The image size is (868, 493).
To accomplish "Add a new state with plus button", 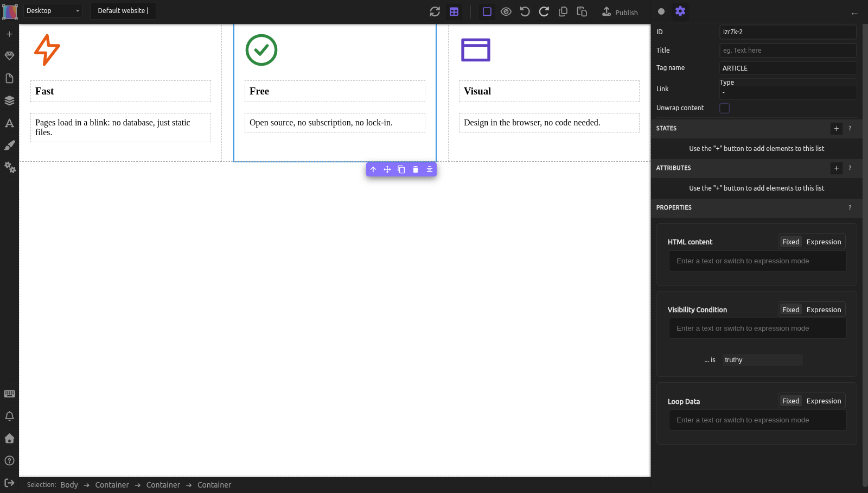I will click(x=837, y=129).
